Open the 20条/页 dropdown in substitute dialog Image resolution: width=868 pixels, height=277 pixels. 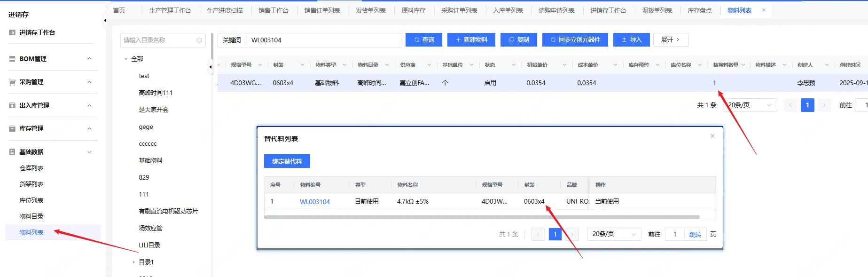pyautogui.click(x=614, y=234)
